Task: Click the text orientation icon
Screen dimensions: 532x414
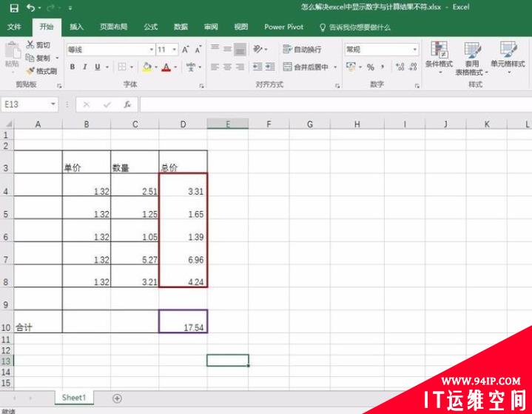Action: pos(257,49)
